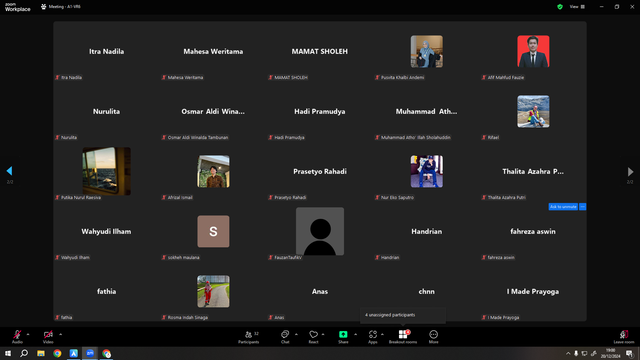Select the Mahesa Weritama tile
The image size is (640, 360).
click(x=213, y=51)
